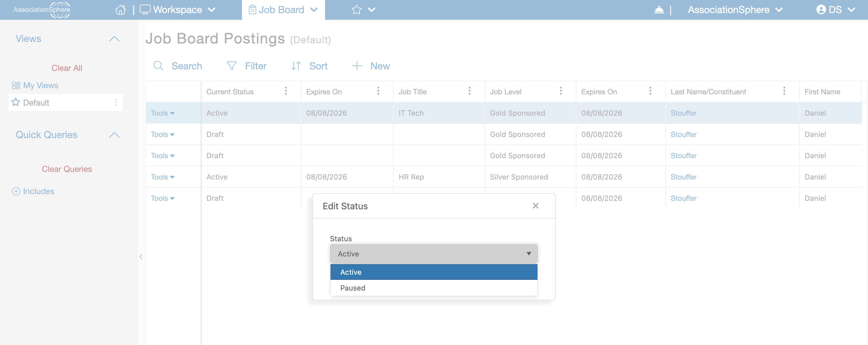Screen dimensions: 868x345
Task: Choose Active in the status list
Action: [434, 272]
